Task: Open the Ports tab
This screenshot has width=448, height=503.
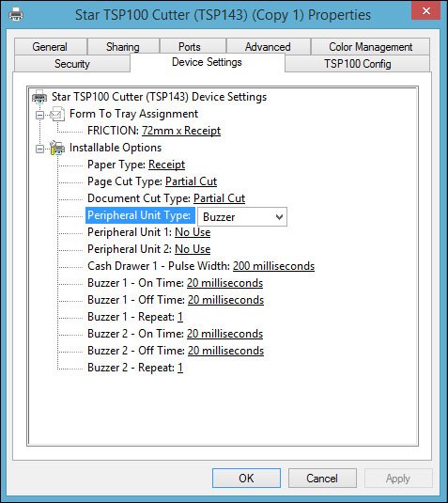Action: 193,47
